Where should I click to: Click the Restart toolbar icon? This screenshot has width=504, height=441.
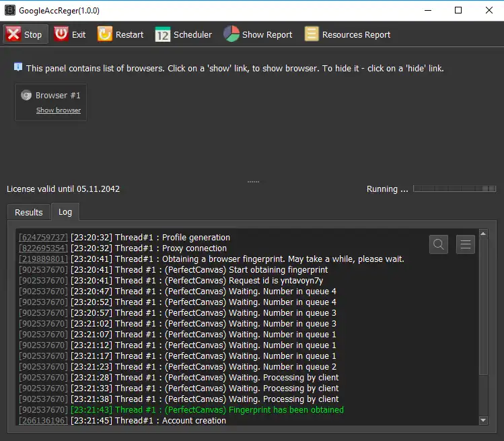tap(105, 34)
